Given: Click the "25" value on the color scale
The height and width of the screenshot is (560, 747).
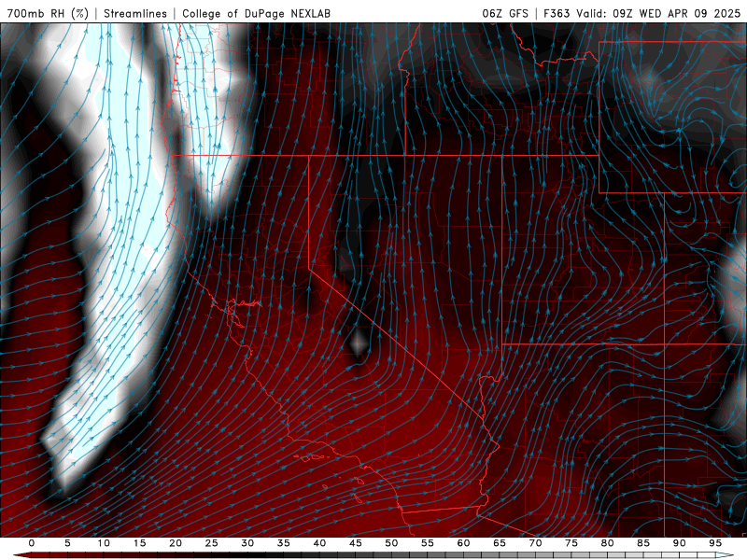Looking at the screenshot, I should click(x=212, y=543).
